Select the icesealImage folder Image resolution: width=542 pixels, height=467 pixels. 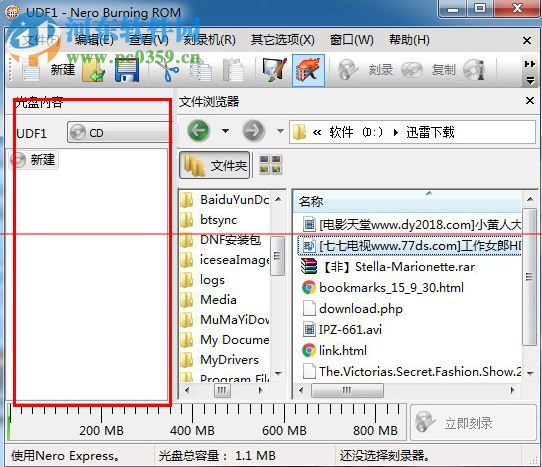coord(225,260)
